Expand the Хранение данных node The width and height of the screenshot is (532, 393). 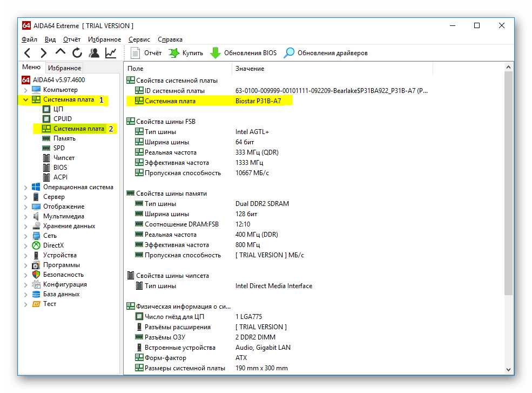(26, 226)
